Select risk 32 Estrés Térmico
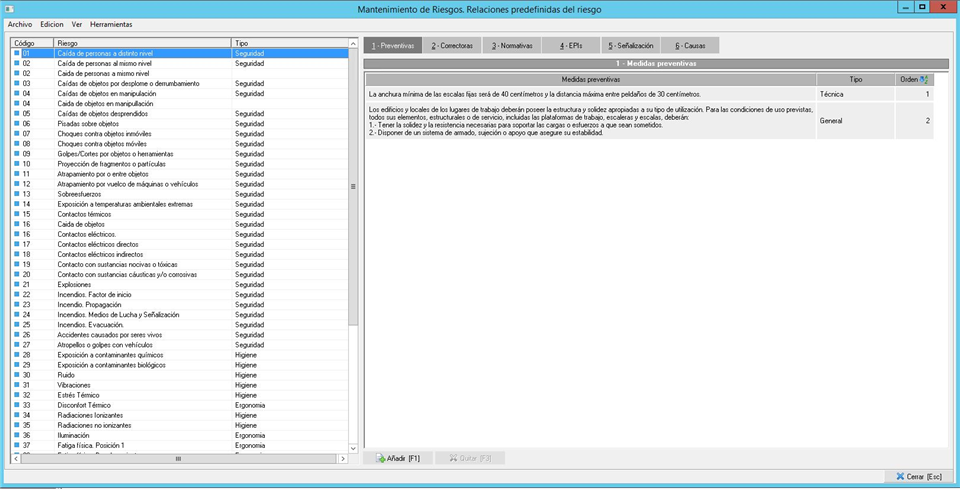960x489 pixels. point(180,395)
